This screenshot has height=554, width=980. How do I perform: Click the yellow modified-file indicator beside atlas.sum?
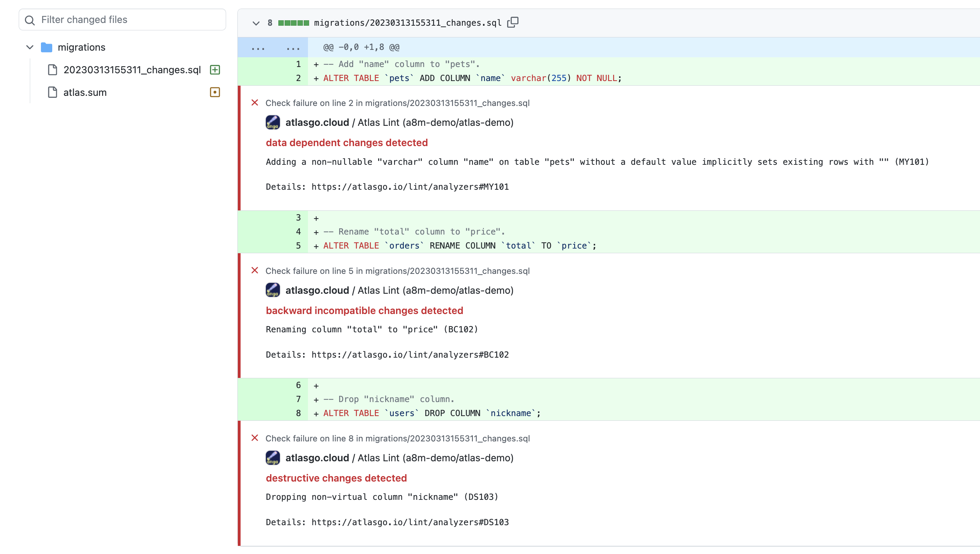(x=215, y=92)
